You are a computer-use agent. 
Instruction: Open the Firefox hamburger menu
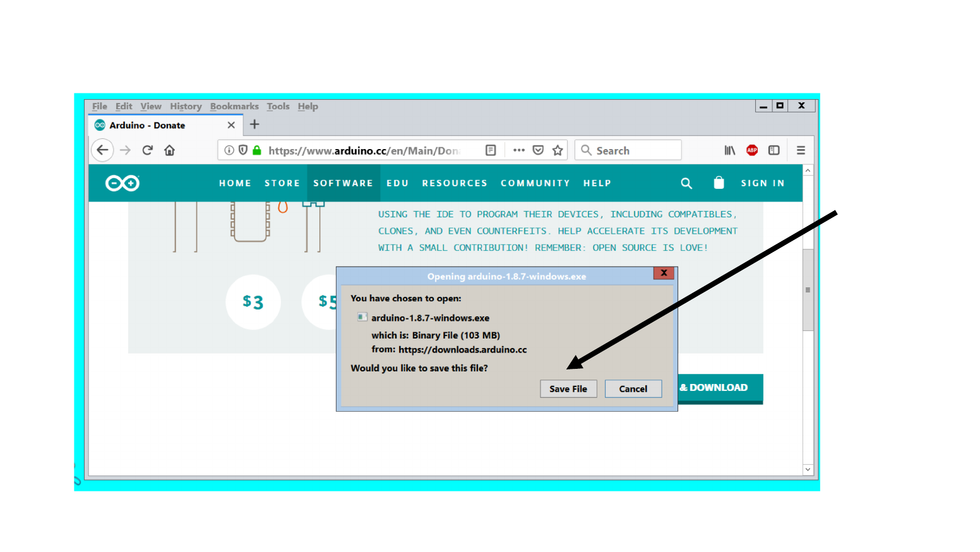tap(801, 150)
